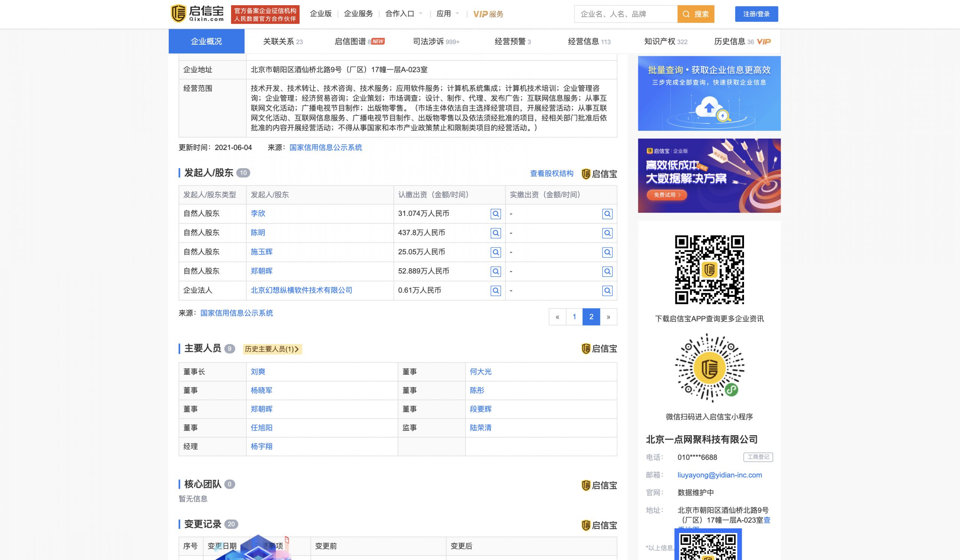Expand 历史主要人员(1) history link
Image resolution: width=960 pixels, height=560 pixels.
click(x=272, y=349)
